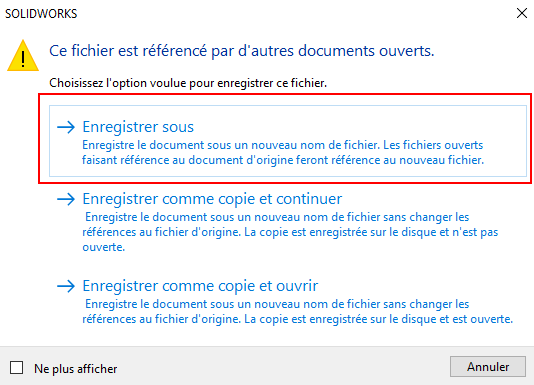Viewport: 534px width, 385px height.
Task: Click arrow next to Enregistrer comme copie et continuer
Action: [x=66, y=199]
